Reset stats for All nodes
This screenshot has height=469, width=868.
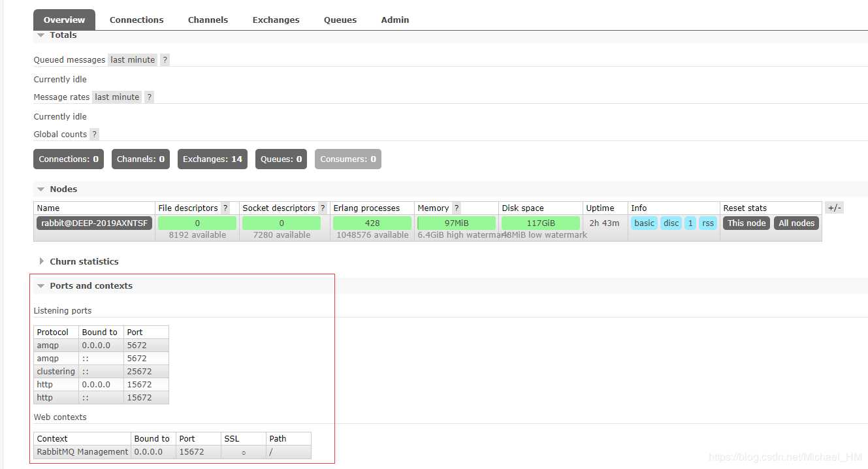(x=797, y=223)
